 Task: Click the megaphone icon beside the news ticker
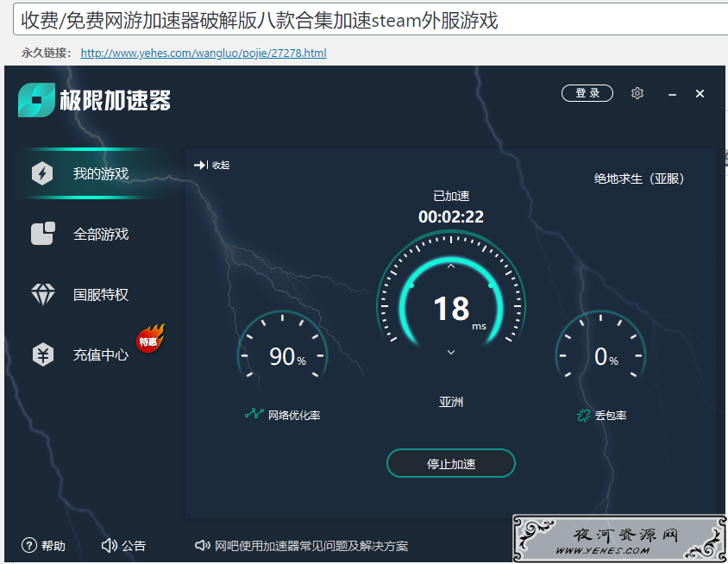click(x=203, y=545)
